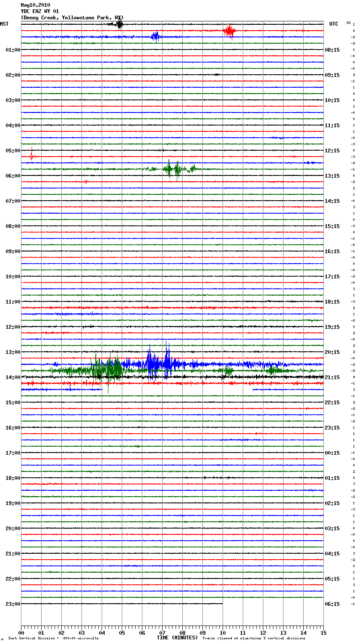Click the 19:15 UTC time label
Viewport: 357px width, 644px height.
coord(332,327)
